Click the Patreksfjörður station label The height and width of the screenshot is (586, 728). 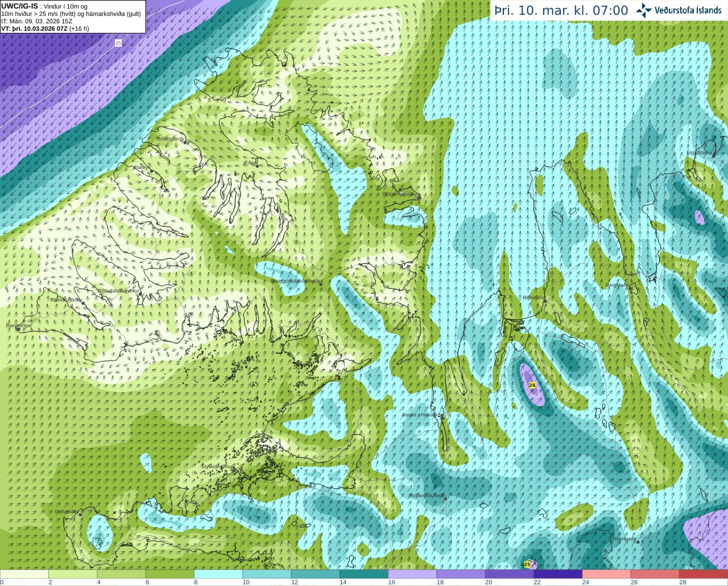click(67, 299)
